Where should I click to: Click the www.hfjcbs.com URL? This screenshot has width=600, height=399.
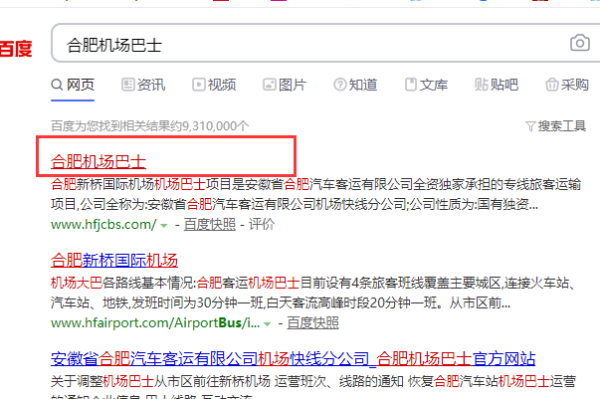(x=104, y=224)
